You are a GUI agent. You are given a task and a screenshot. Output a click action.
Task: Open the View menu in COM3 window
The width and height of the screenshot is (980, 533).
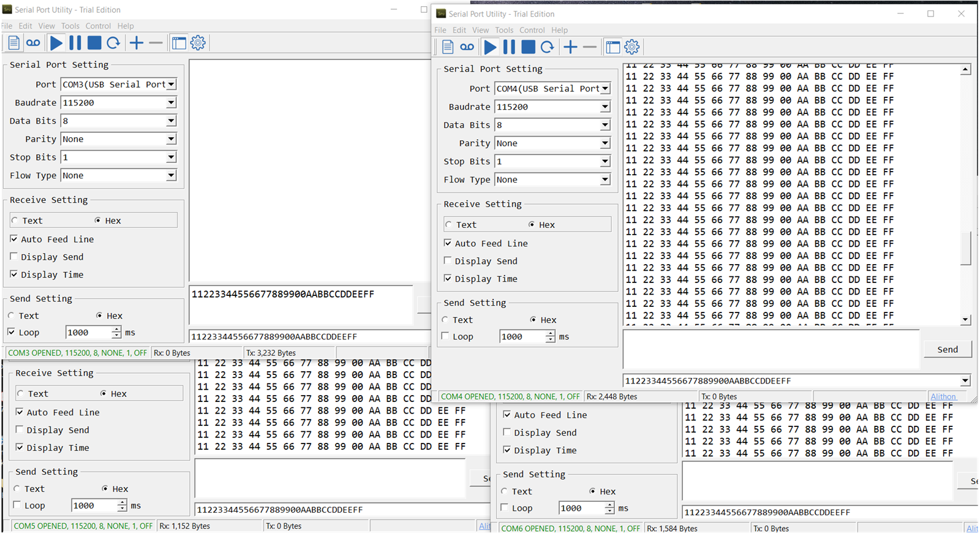click(x=46, y=26)
